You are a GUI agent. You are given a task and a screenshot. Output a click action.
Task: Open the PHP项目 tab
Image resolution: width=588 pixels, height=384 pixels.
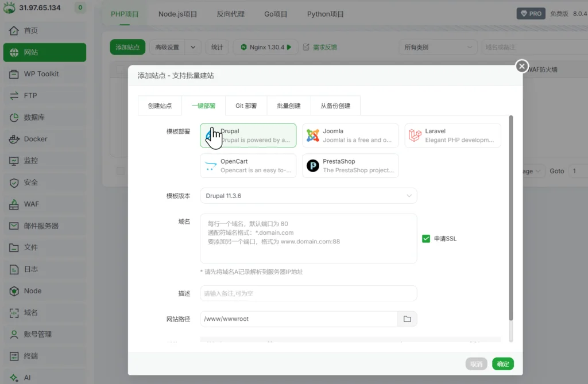point(125,14)
